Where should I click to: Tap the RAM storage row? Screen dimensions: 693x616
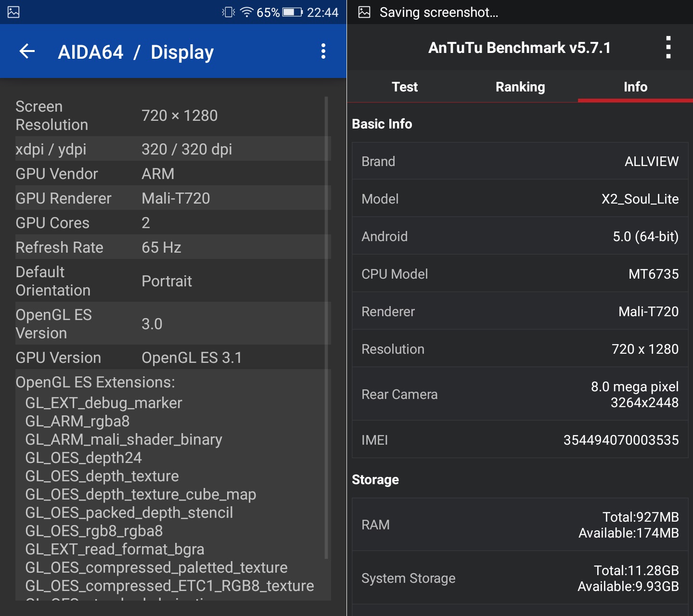[520, 525]
